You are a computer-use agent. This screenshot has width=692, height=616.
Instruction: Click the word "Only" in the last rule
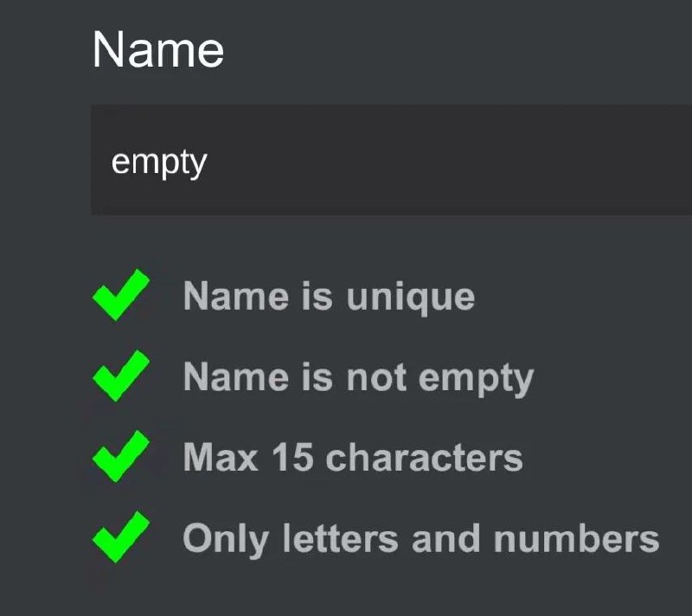(x=221, y=539)
